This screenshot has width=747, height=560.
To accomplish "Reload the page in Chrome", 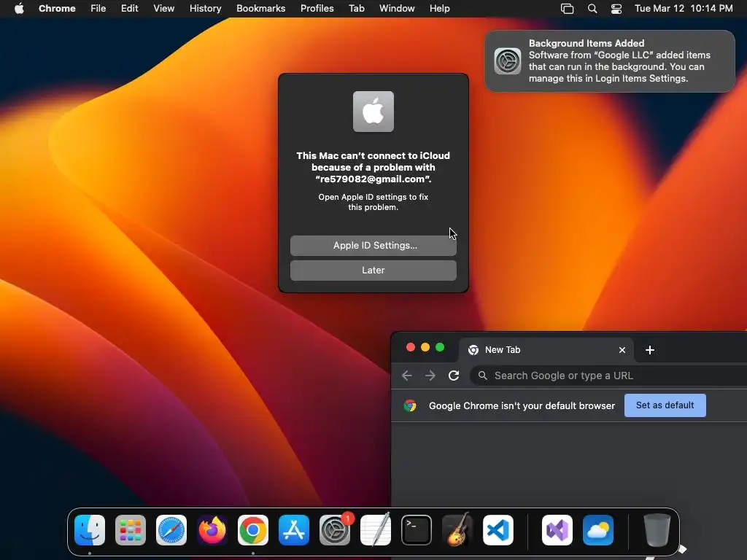I will (x=454, y=376).
